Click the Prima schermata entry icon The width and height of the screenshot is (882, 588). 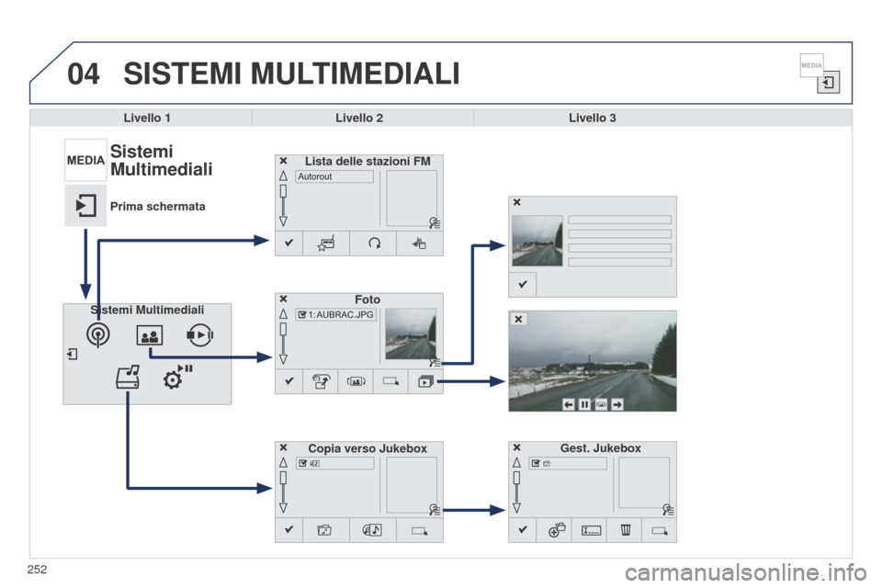click(x=85, y=206)
